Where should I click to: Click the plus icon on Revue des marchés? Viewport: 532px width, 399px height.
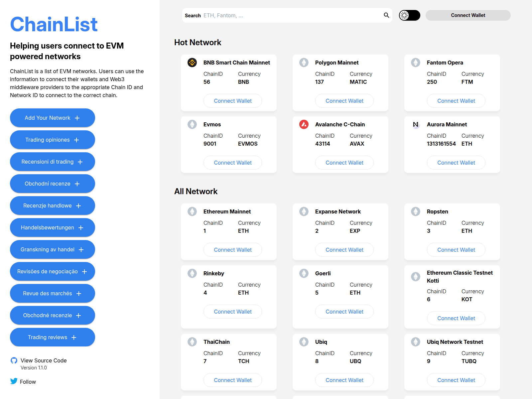(79, 294)
